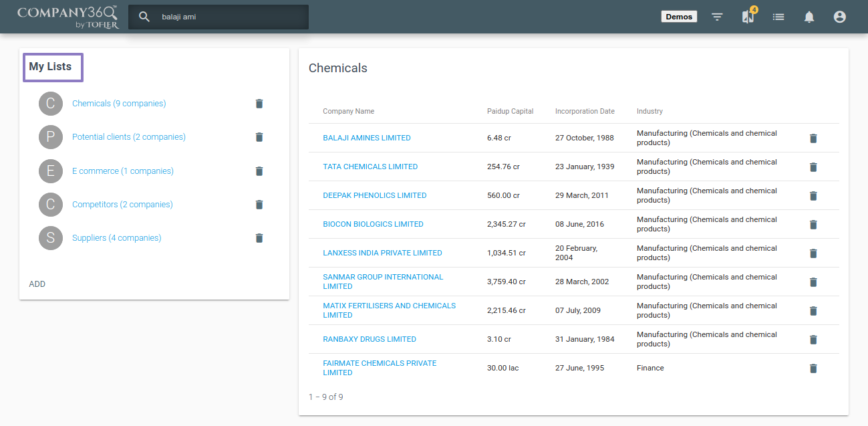Image resolution: width=868 pixels, height=426 pixels.
Task: Click the Incorporation Date column header
Action: coord(585,112)
